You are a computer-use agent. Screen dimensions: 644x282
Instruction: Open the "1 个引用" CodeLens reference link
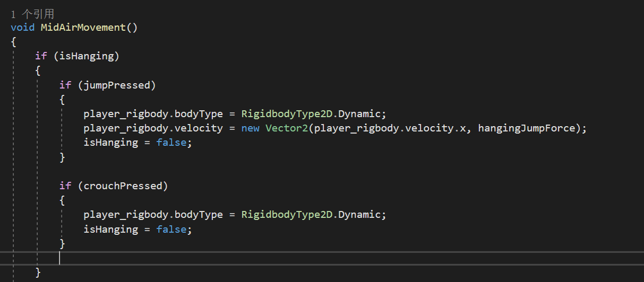[x=32, y=14]
